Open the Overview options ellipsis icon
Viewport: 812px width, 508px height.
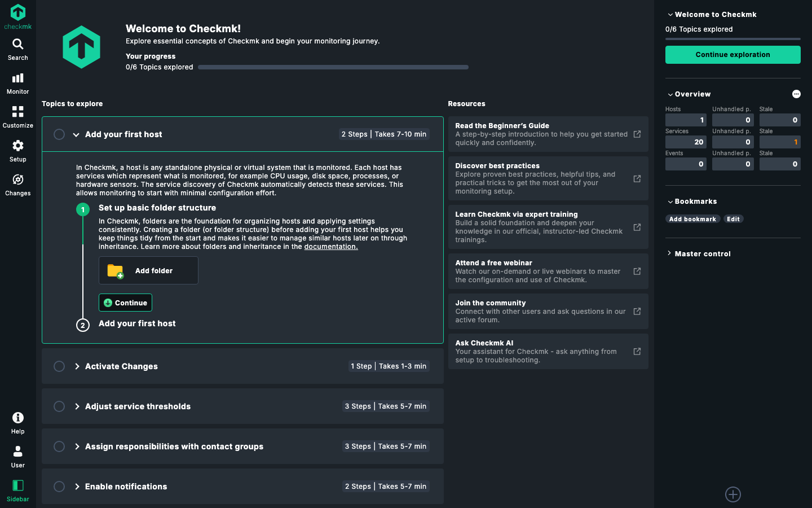coord(796,94)
